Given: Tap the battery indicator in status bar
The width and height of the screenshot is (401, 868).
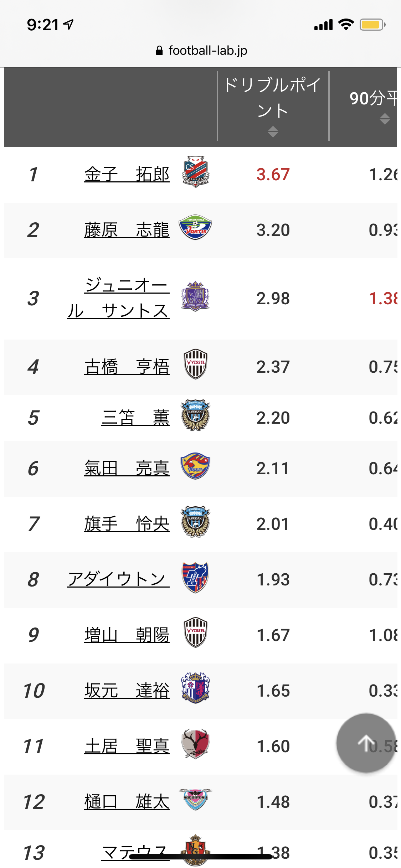Looking at the screenshot, I should 372,25.
